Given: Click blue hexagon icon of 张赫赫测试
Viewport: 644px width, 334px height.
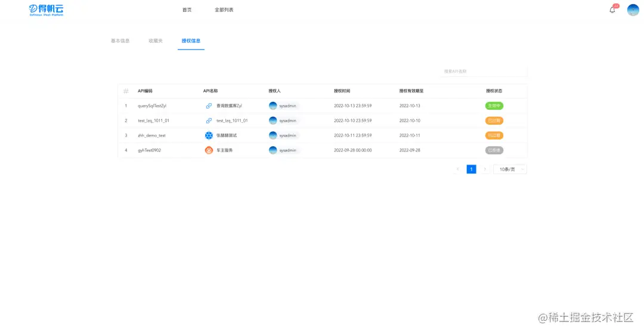Looking at the screenshot, I should 209,135.
